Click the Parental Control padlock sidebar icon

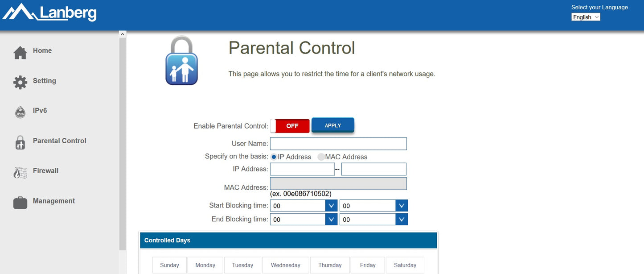(x=20, y=143)
